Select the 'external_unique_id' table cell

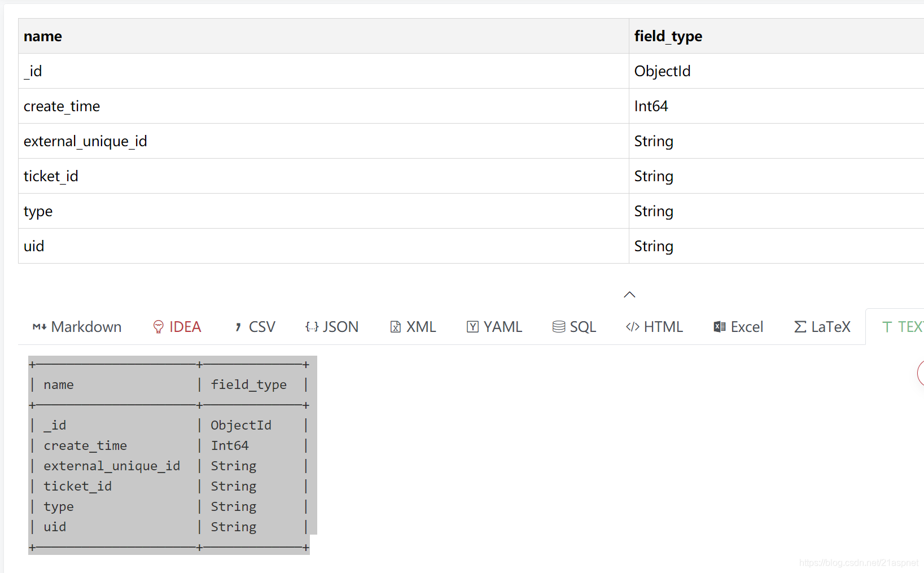pyautogui.click(x=323, y=141)
